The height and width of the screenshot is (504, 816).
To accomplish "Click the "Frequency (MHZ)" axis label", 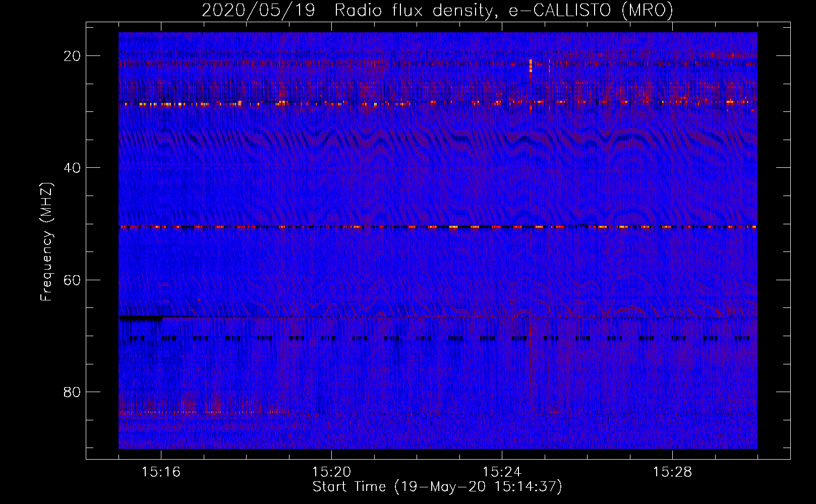I will coord(46,242).
